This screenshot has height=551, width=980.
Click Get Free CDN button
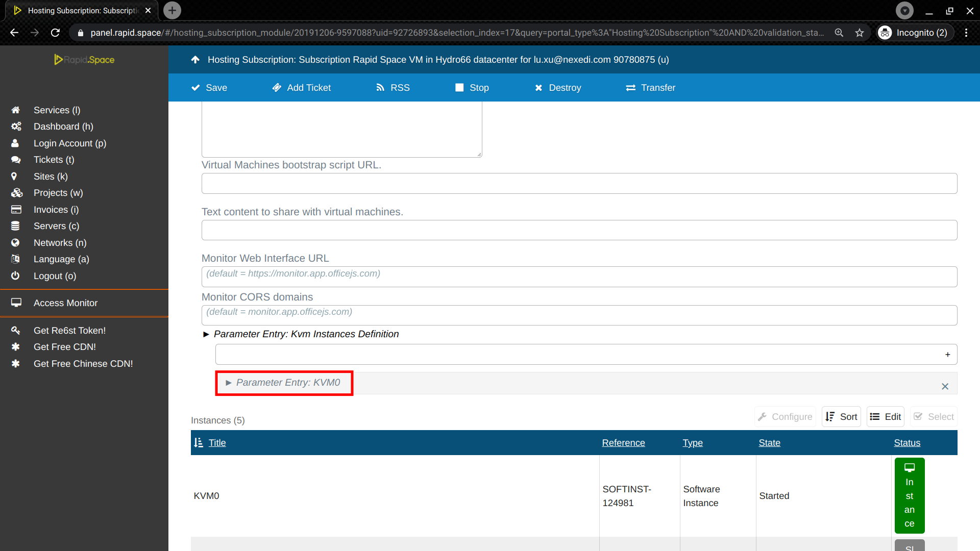click(65, 346)
